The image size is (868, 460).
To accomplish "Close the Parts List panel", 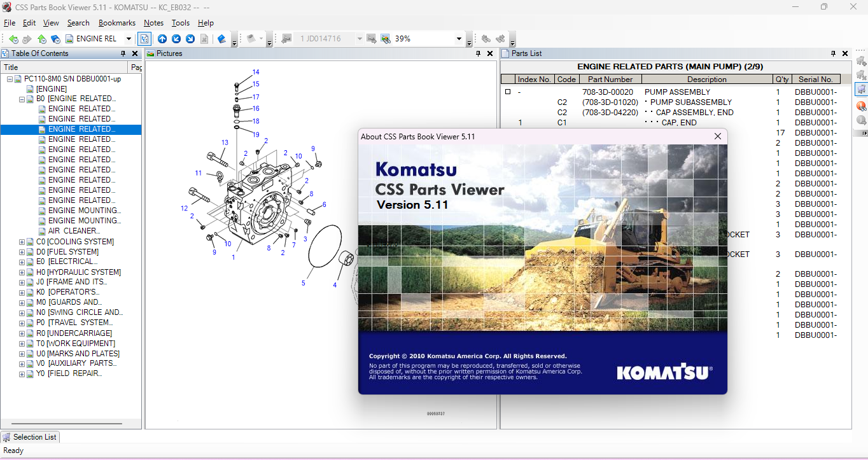I will 845,53.
